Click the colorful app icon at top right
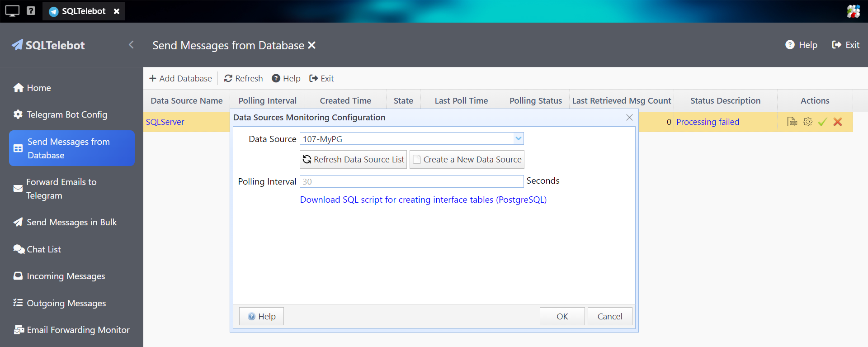This screenshot has height=347, width=868. pyautogui.click(x=853, y=11)
